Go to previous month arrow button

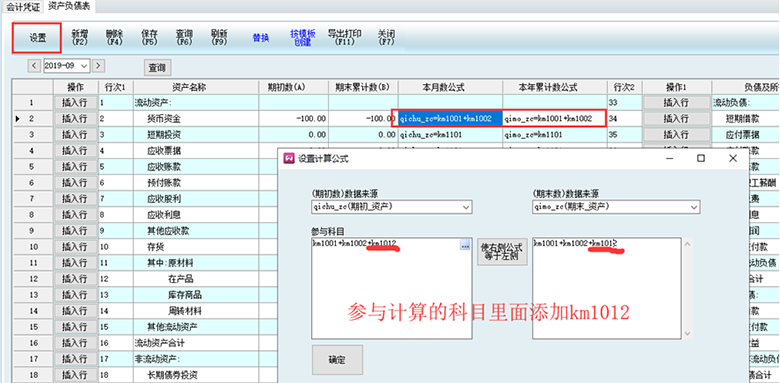[x=34, y=65]
